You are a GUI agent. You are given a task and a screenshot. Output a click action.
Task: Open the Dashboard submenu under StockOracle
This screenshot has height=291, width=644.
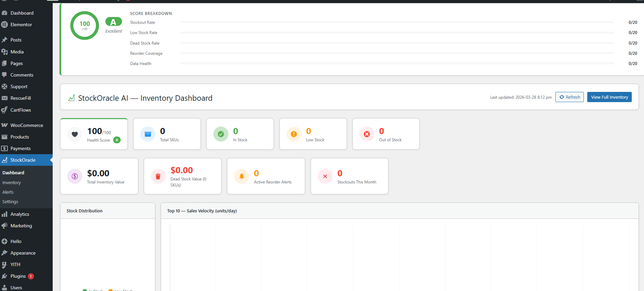[x=13, y=173]
